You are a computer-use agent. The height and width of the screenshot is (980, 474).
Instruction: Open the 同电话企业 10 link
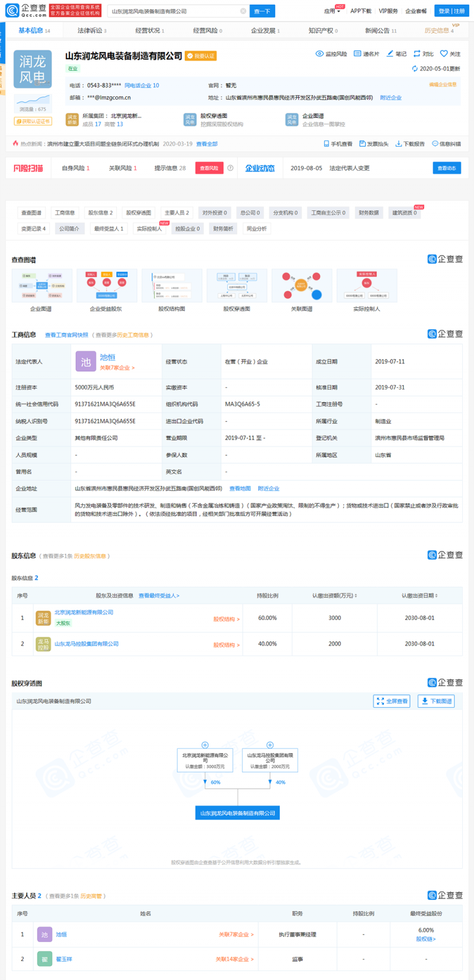click(x=142, y=85)
